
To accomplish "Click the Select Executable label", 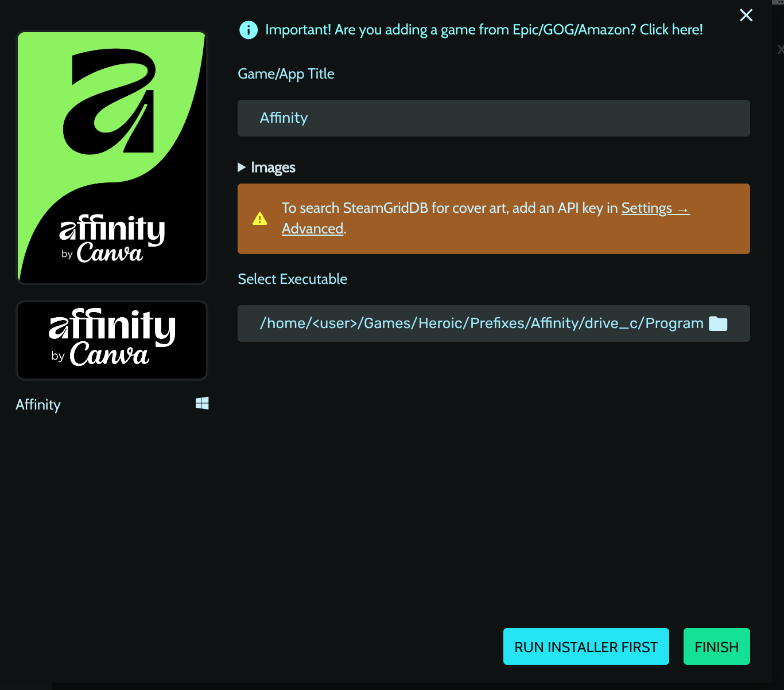I will 293,279.
